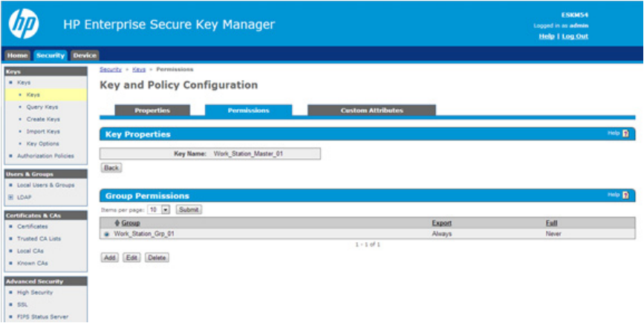Viewport: 644px width, 323px height.
Task: Open top-level Keys sidebar item
Action: pos(24,82)
